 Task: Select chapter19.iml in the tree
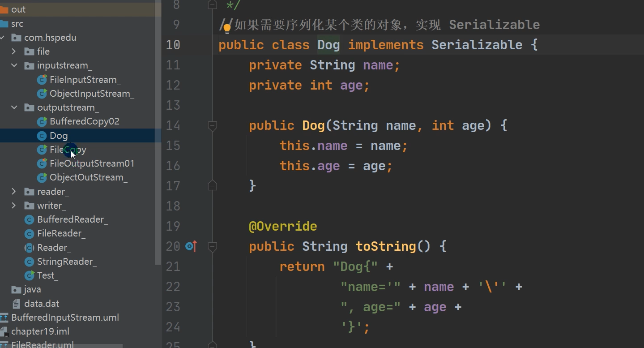pyautogui.click(x=40, y=331)
